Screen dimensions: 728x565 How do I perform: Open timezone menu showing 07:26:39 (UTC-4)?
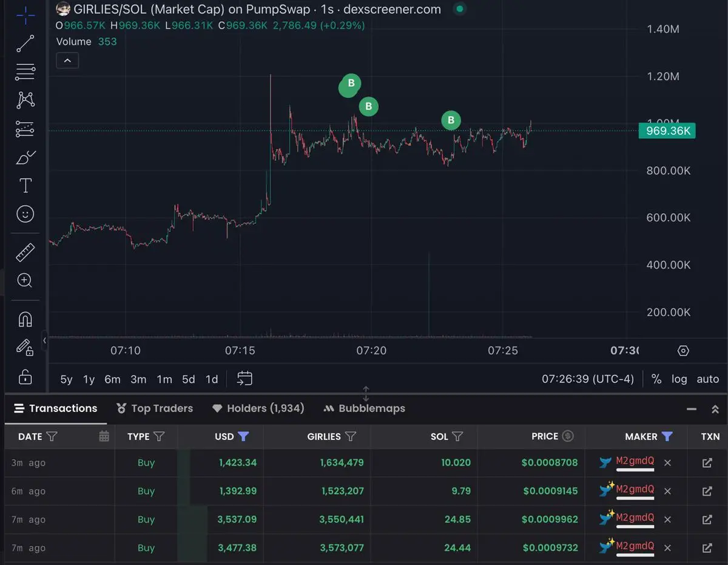(x=587, y=379)
